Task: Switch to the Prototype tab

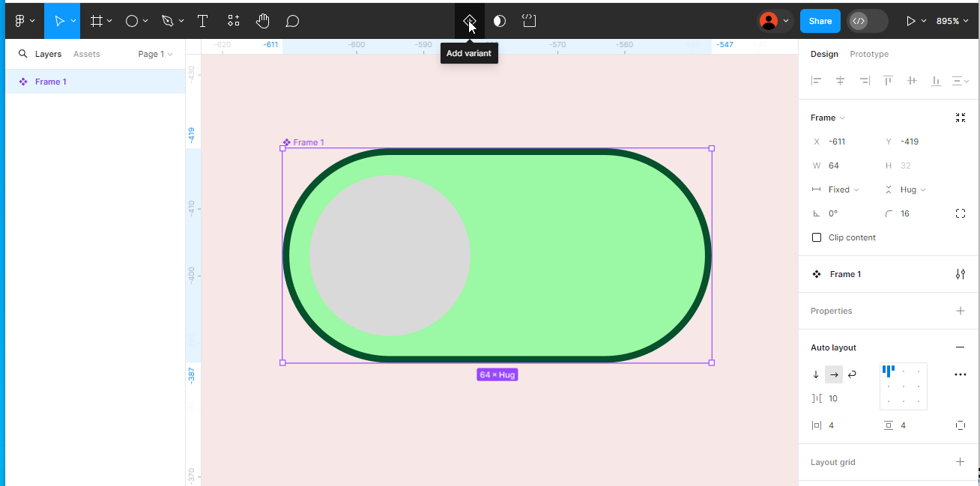Action: [x=869, y=54]
